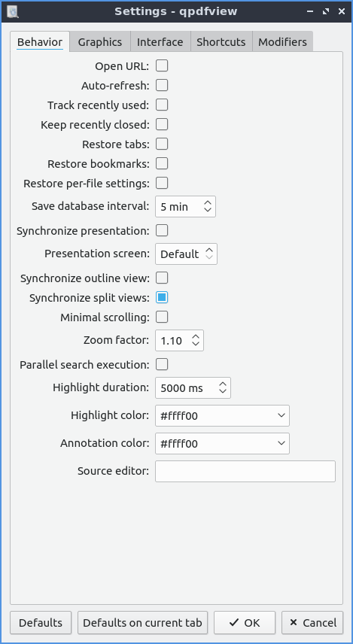Decrease Highlight duration with the down arrow

pyautogui.click(x=223, y=391)
